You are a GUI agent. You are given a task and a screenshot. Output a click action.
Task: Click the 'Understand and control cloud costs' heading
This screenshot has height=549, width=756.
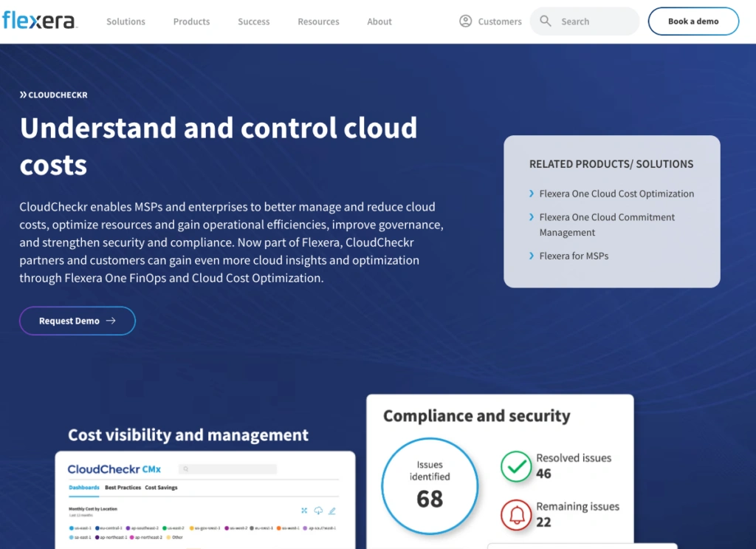click(x=219, y=146)
